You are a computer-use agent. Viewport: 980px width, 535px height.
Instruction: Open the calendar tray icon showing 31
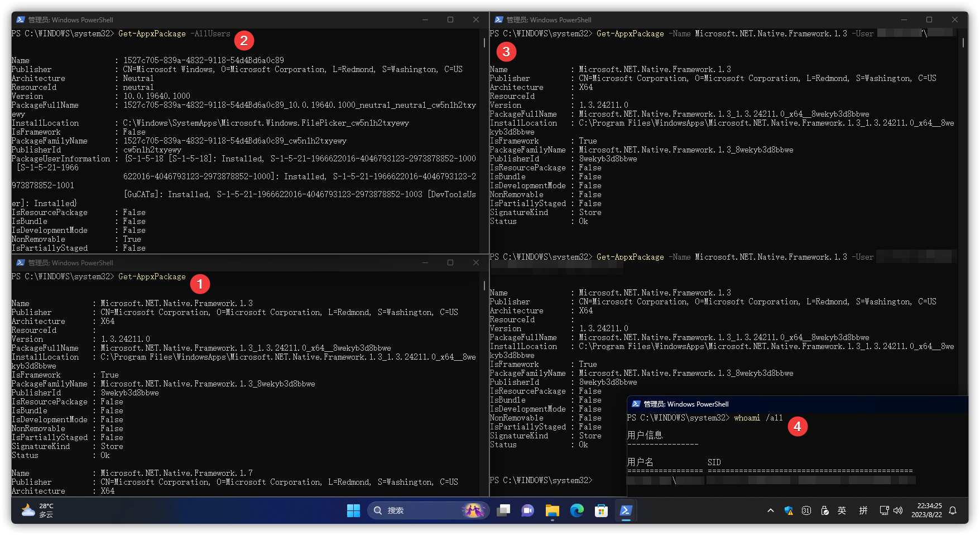806,510
